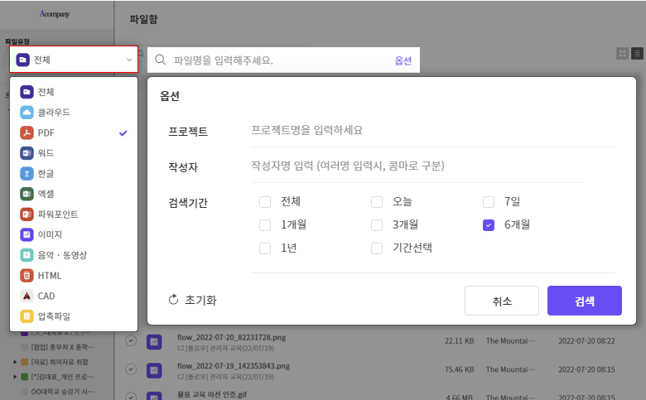Select 음악 · 동영상 from file type list
Viewport: 646px width, 400px height.
coord(60,255)
